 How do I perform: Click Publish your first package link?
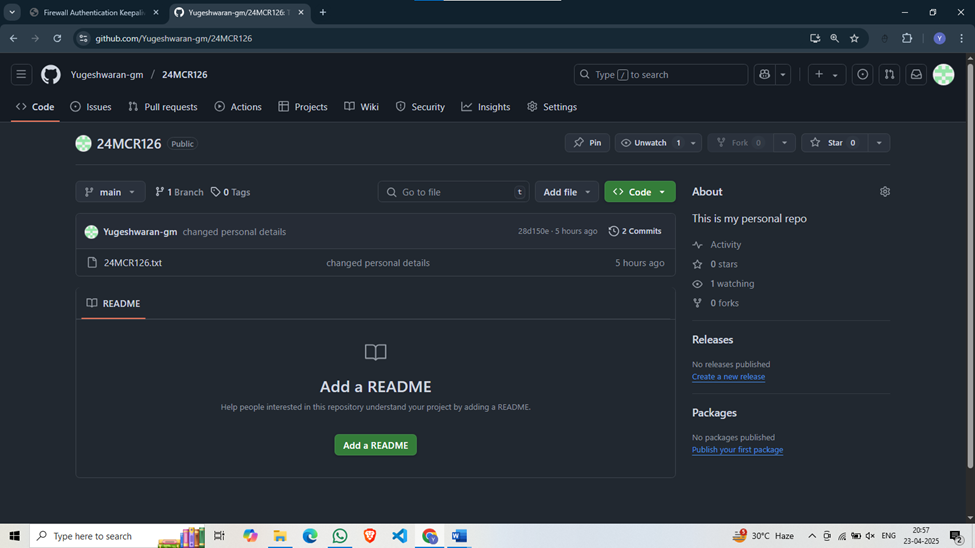tap(737, 450)
